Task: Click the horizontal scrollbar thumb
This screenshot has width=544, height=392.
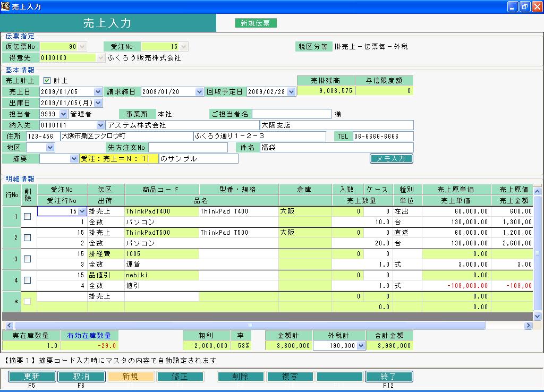Action: click(250, 325)
